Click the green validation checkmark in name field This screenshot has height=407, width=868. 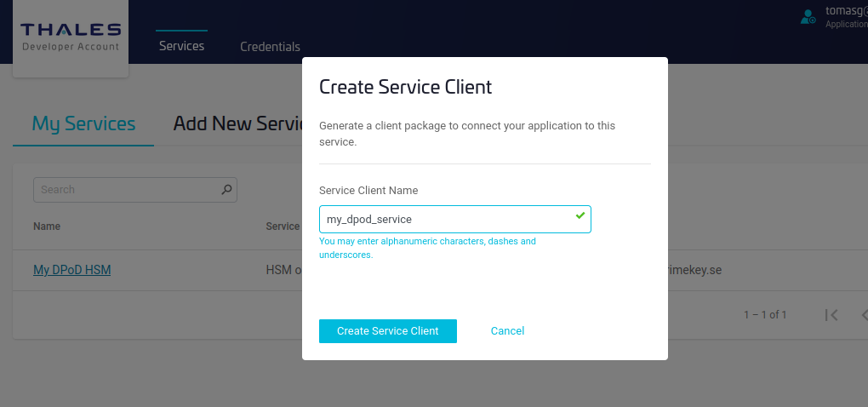tap(580, 216)
